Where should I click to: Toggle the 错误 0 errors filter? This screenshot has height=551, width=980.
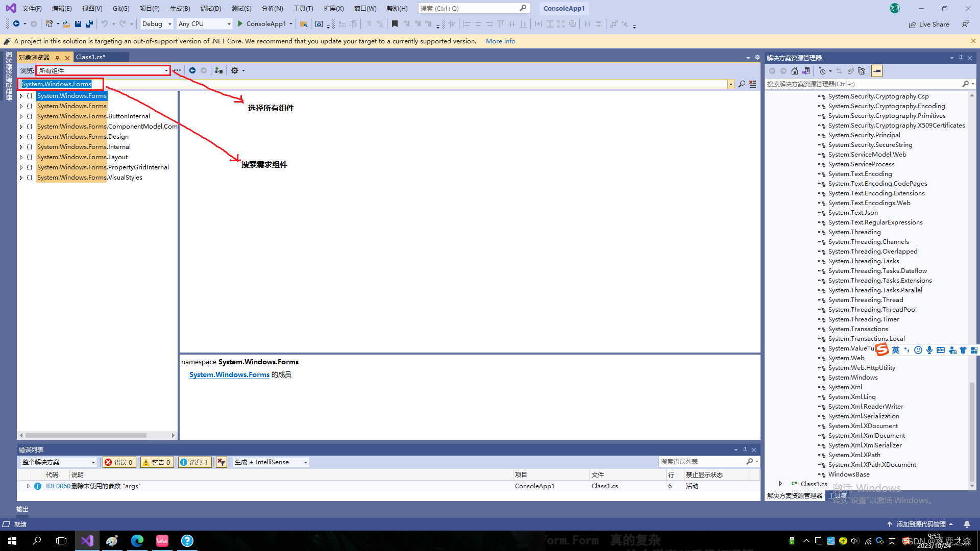[x=119, y=462]
